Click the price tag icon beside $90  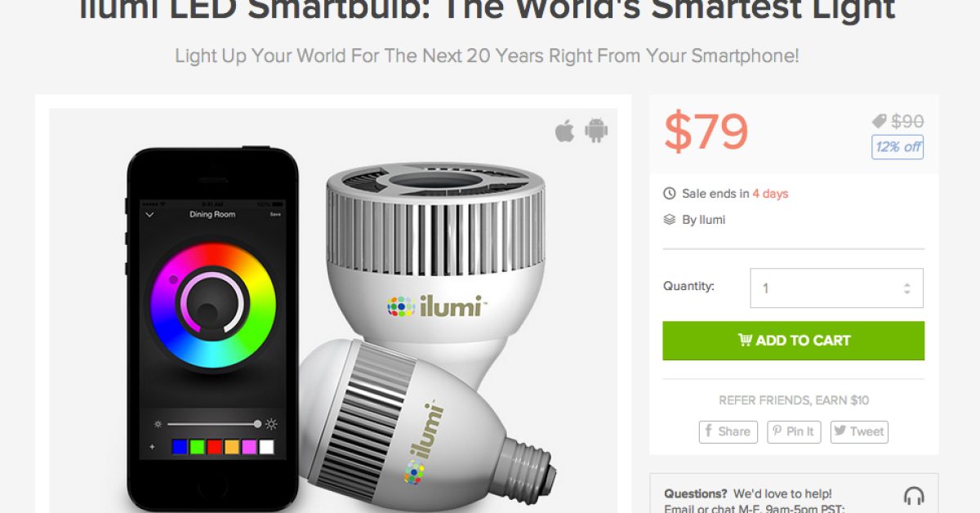[879, 122]
